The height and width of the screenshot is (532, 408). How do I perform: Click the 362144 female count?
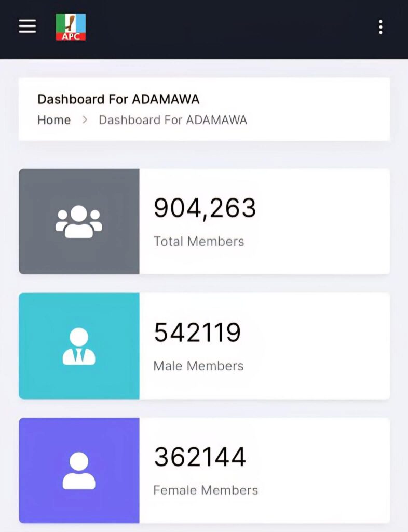click(200, 457)
